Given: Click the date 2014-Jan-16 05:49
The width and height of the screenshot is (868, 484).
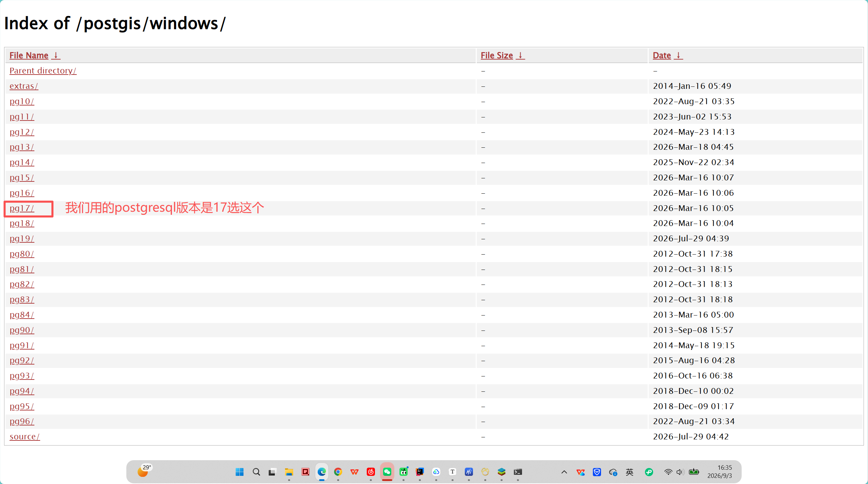Looking at the screenshot, I should (x=692, y=86).
